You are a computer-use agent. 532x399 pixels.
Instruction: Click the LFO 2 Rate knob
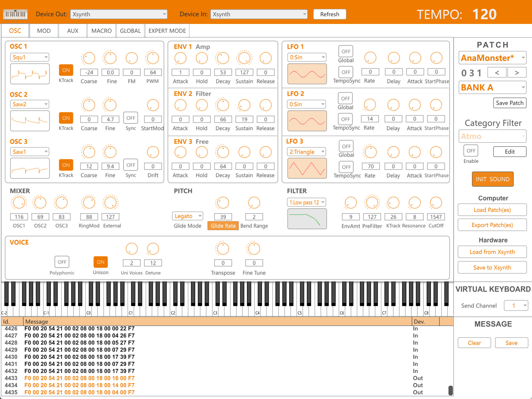370,105
